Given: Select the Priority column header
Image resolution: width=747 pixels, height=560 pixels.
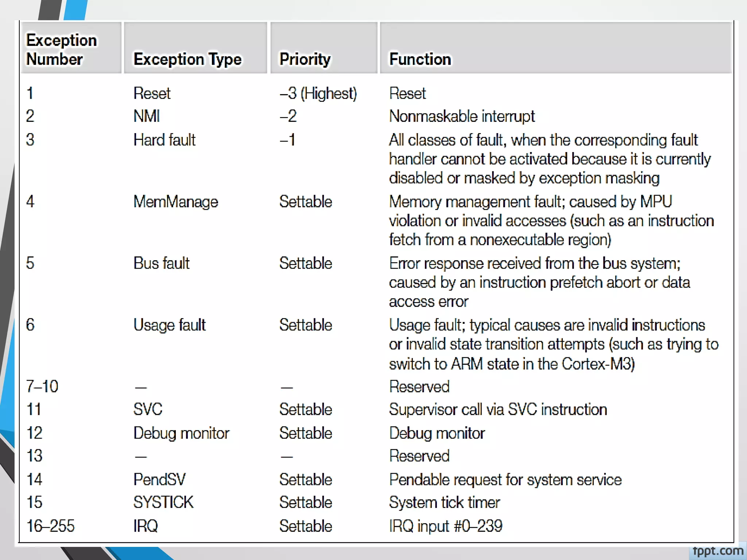Looking at the screenshot, I should tap(305, 59).
